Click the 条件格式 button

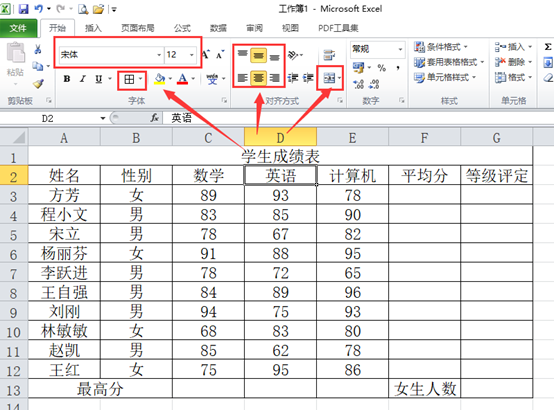441,47
